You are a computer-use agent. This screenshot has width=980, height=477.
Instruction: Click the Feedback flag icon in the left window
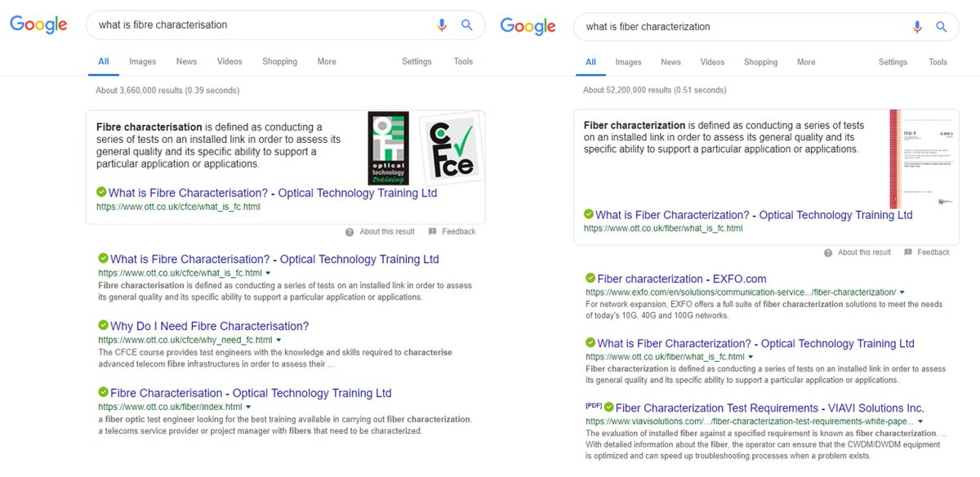pos(432,232)
